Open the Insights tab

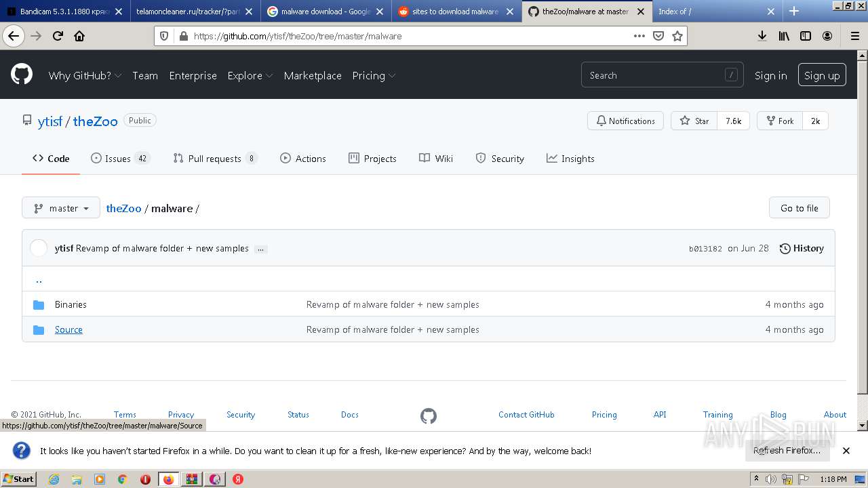coord(570,159)
